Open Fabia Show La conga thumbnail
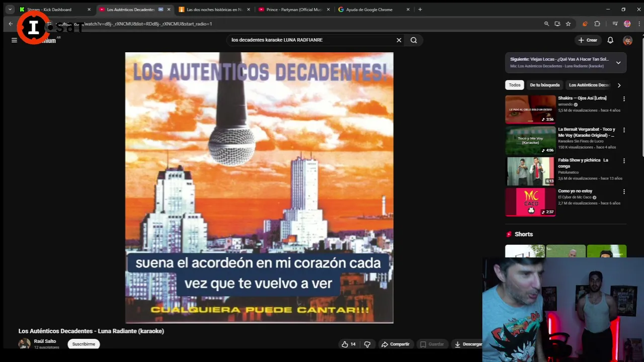 tap(530, 171)
